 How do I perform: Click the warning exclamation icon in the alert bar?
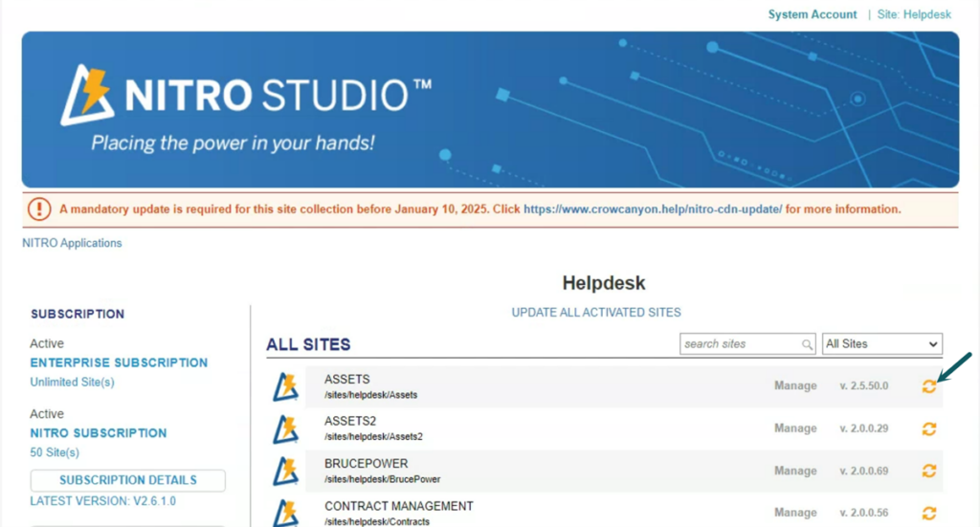[x=38, y=209]
